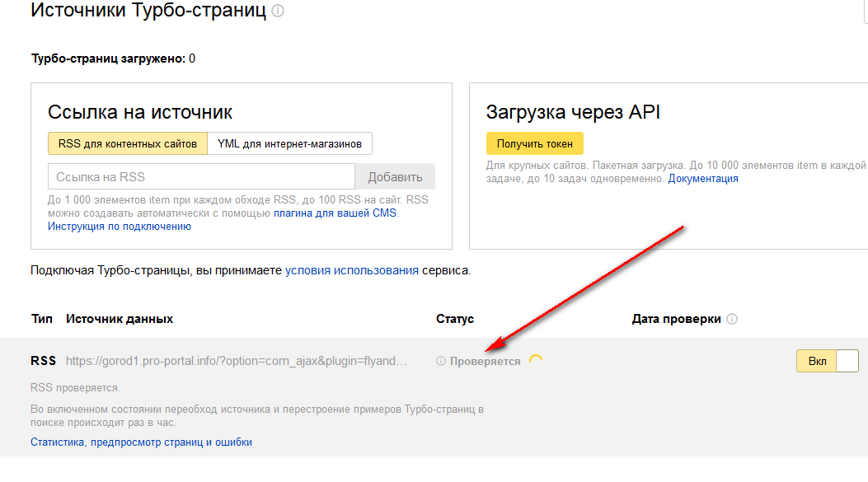
Task: Click the Получить токен button
Action: (534, 143)
